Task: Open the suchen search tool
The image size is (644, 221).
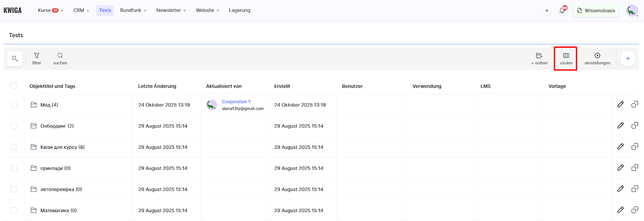Action: click(60, 58)
